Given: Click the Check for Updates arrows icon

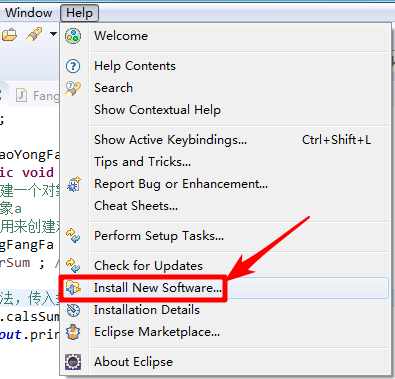Looking at the screenshot, I should click(x=73, y=265).
